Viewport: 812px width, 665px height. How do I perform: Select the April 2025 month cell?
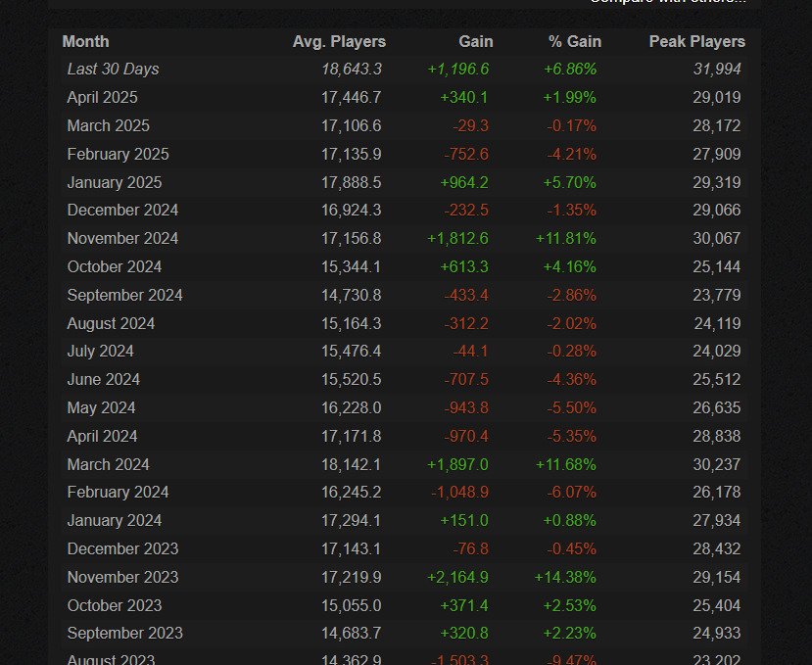[x=102, y=98]
